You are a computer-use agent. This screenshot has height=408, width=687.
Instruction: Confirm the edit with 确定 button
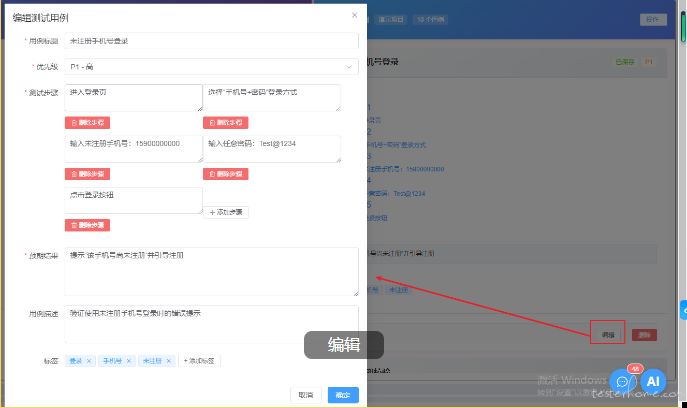click(x=343, y=395)
